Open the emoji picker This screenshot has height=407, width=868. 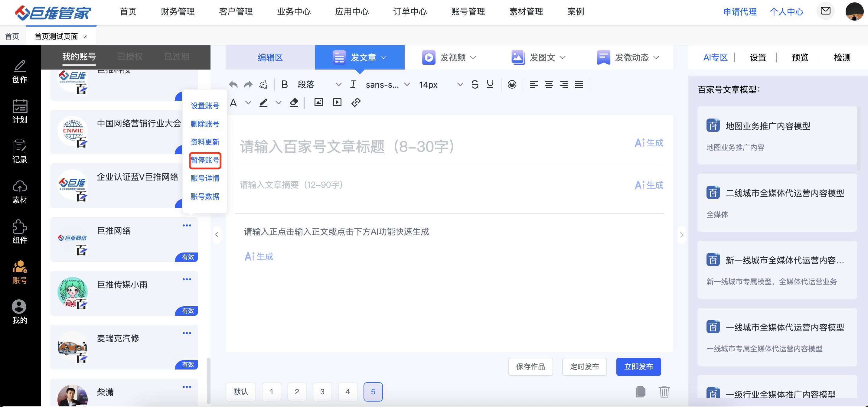tap(512, 85)
